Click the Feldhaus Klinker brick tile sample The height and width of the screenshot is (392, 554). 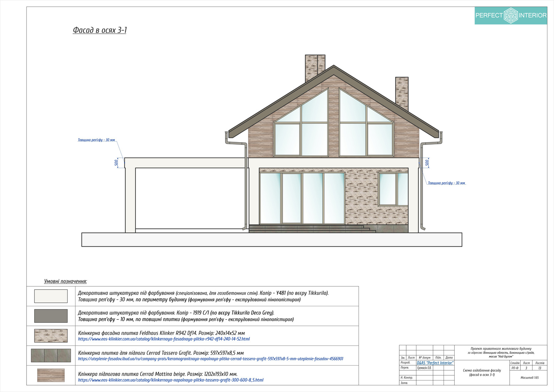pos(51,336)
